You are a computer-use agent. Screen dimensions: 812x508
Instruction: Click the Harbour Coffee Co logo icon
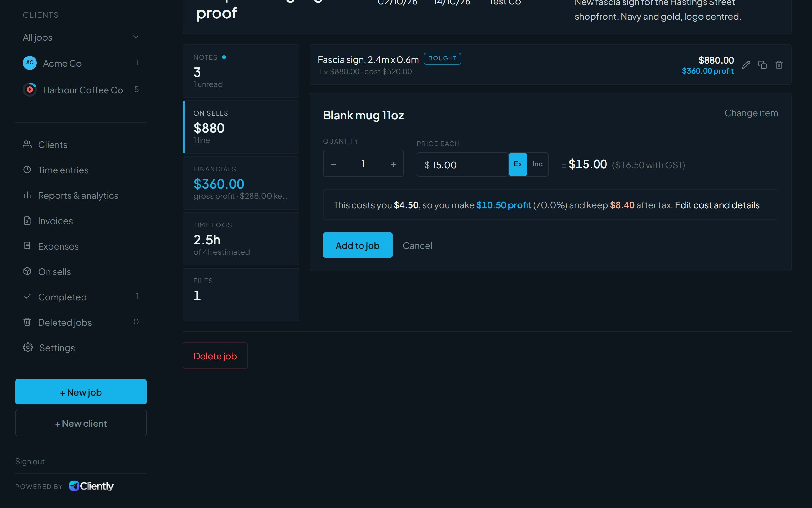[30, 90]
